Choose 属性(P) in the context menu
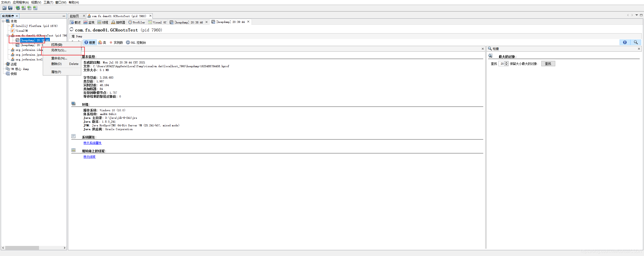Viewport: 644px width, 256px height. [62, 72]
